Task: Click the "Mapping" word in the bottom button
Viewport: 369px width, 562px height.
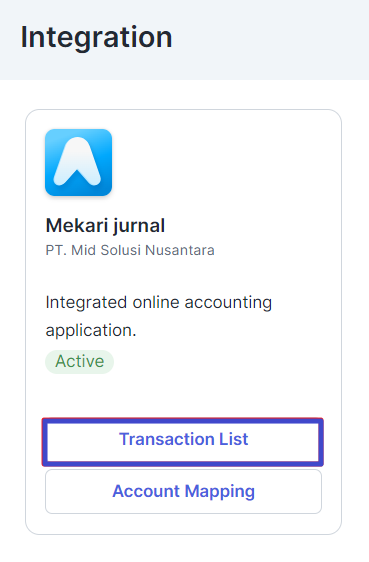Action: 220,492
